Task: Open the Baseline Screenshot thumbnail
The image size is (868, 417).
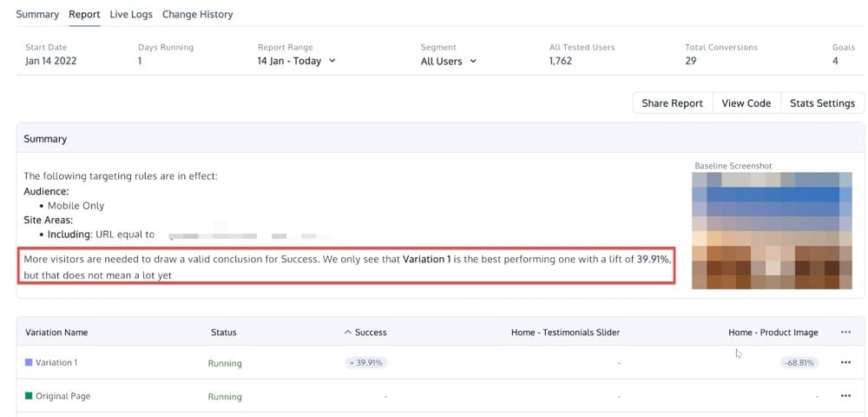Action: coord(772,230)
